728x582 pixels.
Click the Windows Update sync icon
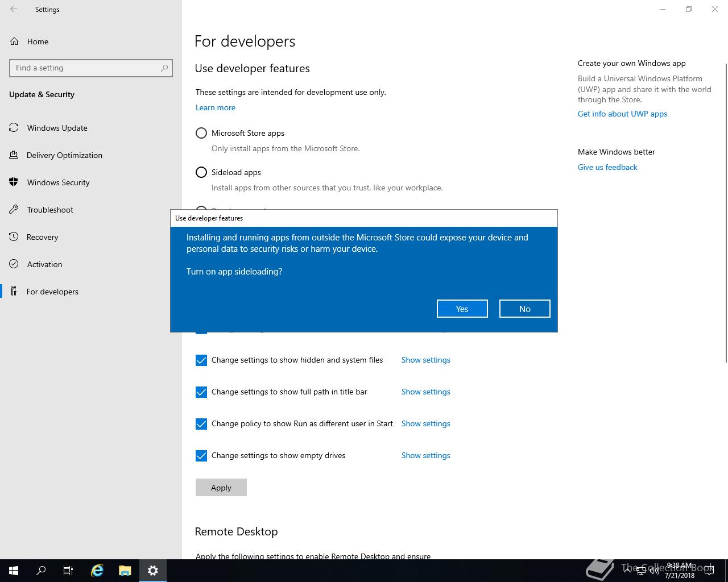tap(14, 128)
